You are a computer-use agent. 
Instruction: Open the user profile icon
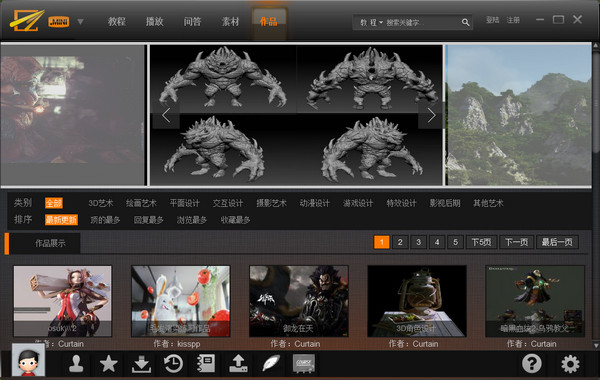(x=76, y=363)
